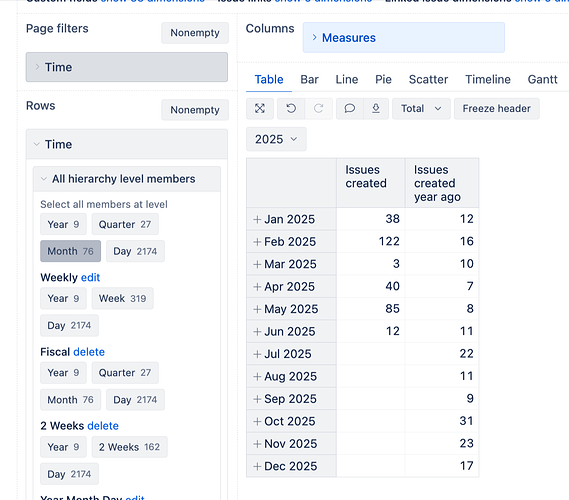Expand the Sep 2025 row
Image resolution: width=569 pixels, height=500 pixels.
257,399
